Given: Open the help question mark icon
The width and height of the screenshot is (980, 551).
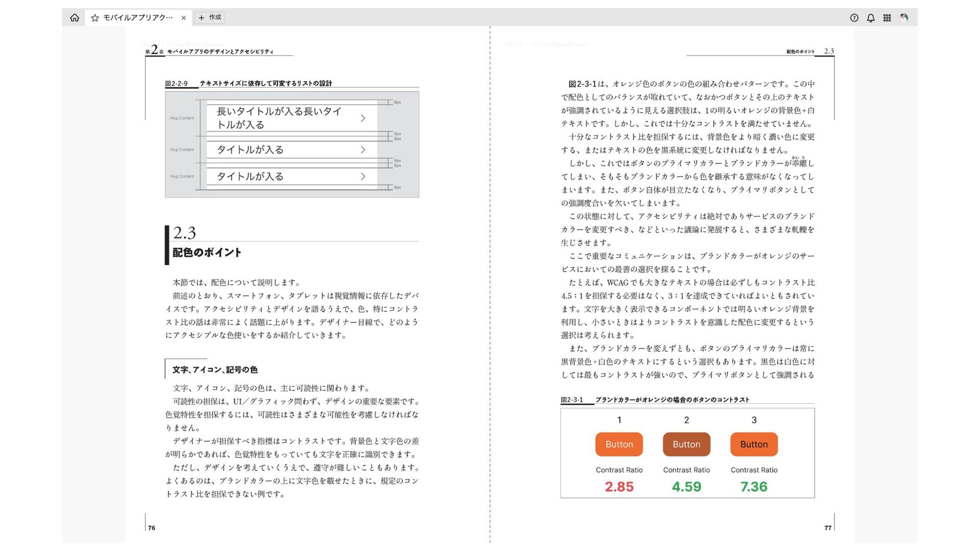Looking at the screenshot, I should click(x=854, y=18).
